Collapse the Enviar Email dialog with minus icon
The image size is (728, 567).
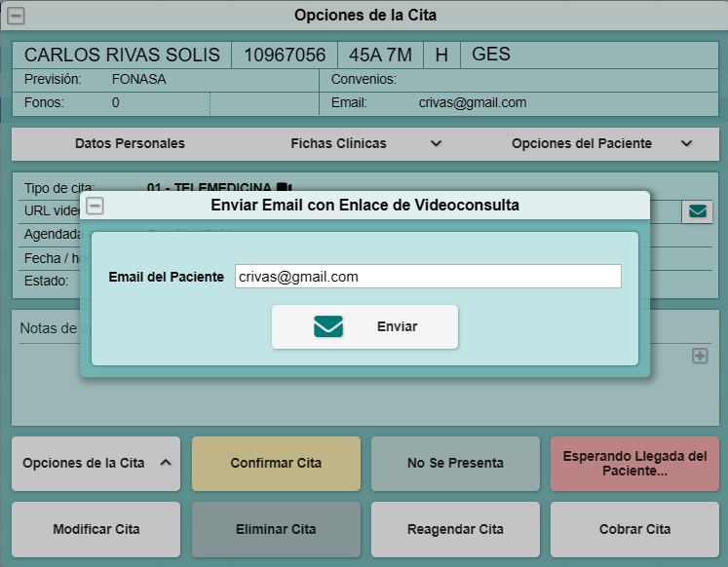(x=96, y=206)
